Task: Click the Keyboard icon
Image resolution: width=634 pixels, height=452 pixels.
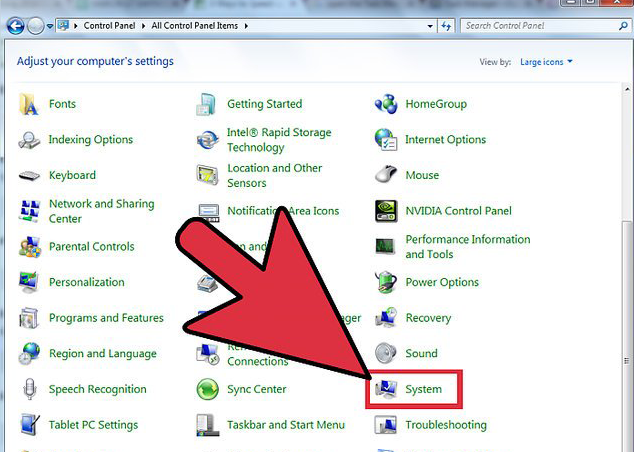Action: coord(29,175)
